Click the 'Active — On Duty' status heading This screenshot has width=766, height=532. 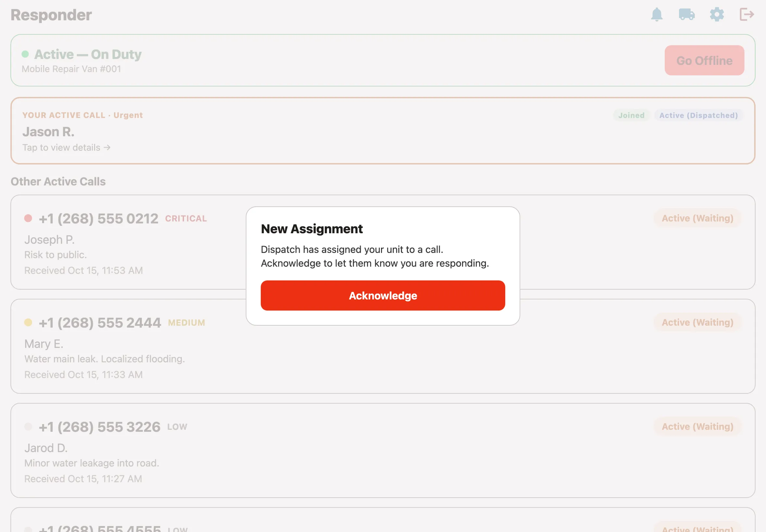[88, 54]
